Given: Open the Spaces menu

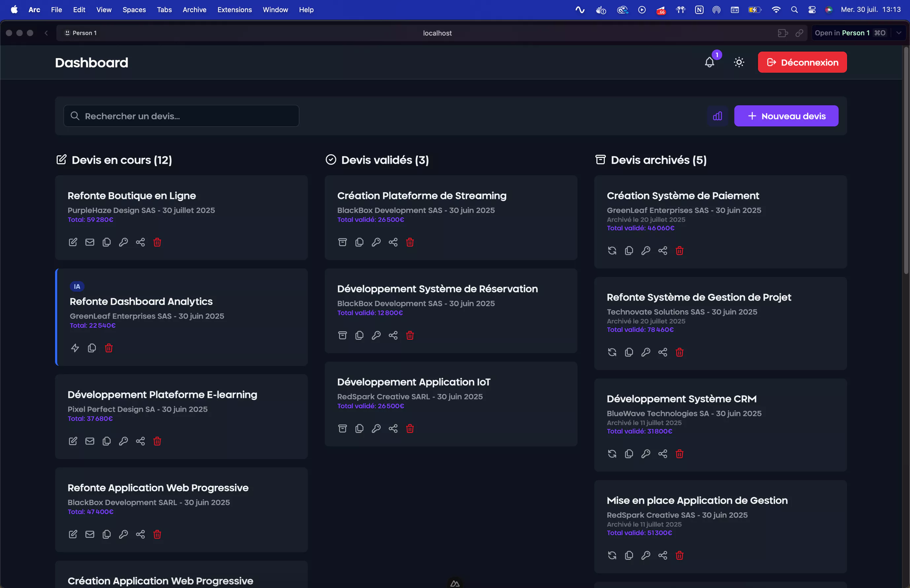Looking at the screenshot, I should pyautogui.click(x=134, y=10).
